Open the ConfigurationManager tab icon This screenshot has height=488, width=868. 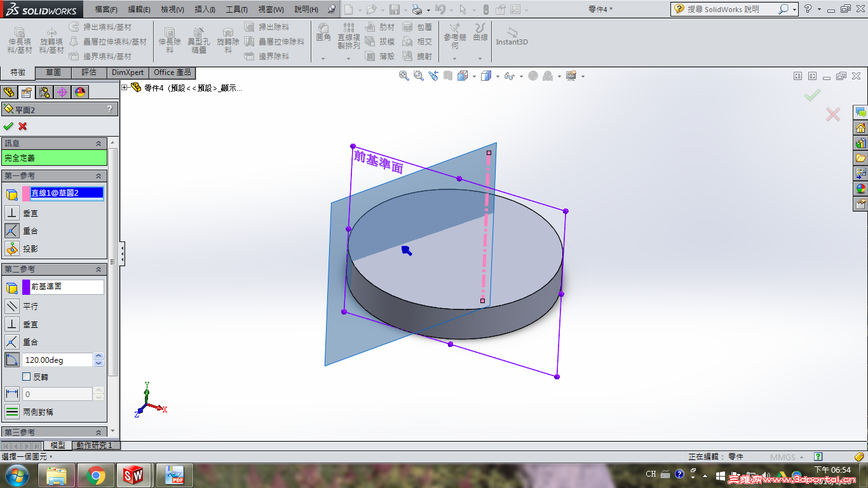click(44, 92)
